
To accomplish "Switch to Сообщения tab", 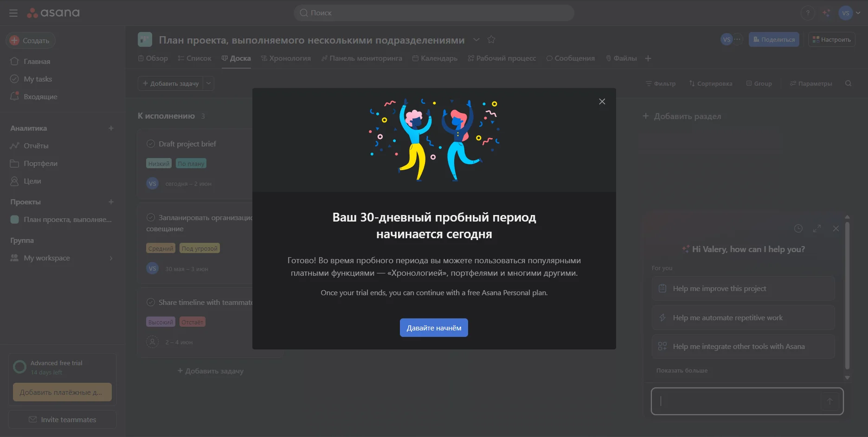I will point(571,58).
